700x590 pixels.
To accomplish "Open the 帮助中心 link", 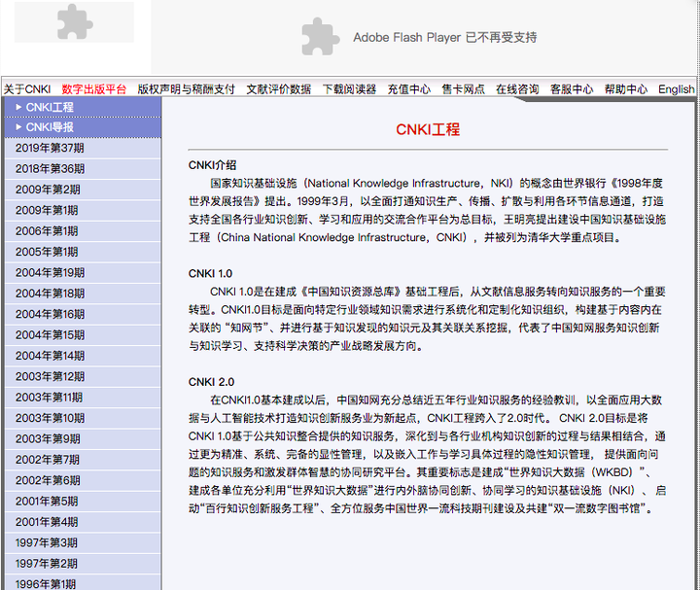I will (x=625, y=88).
